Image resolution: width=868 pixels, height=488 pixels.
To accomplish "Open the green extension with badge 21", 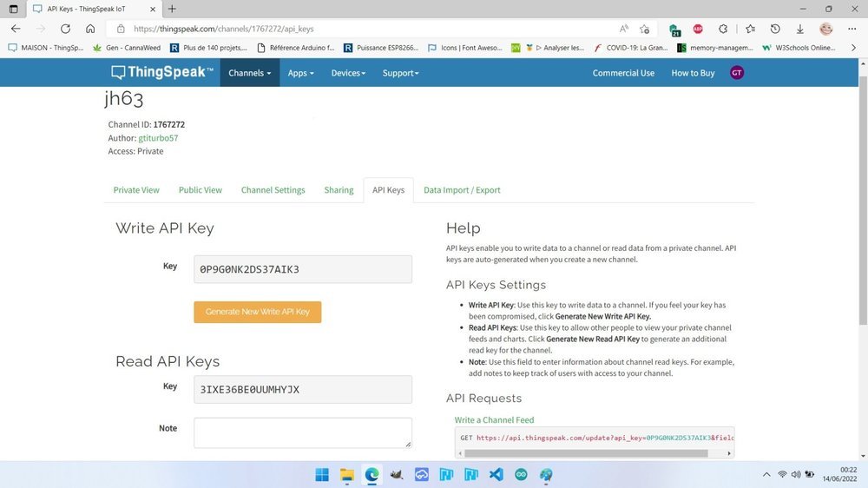I will tap(674, 30).
